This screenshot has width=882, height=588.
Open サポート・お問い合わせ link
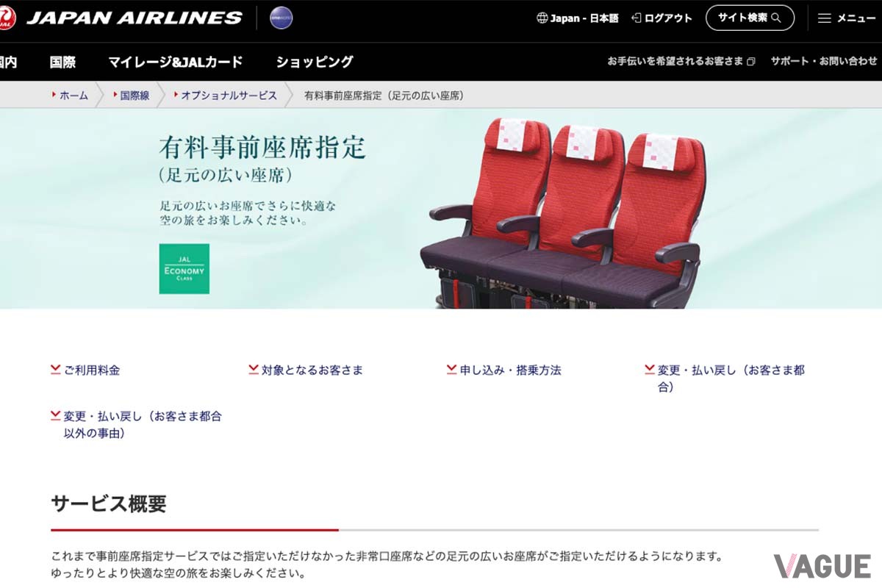(x=824, y=62)
